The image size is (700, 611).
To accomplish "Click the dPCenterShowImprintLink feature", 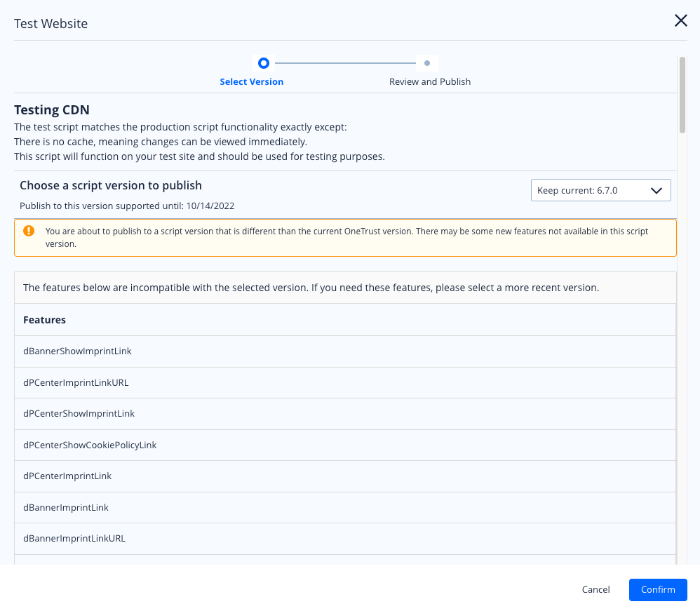I will pos(79,414).
